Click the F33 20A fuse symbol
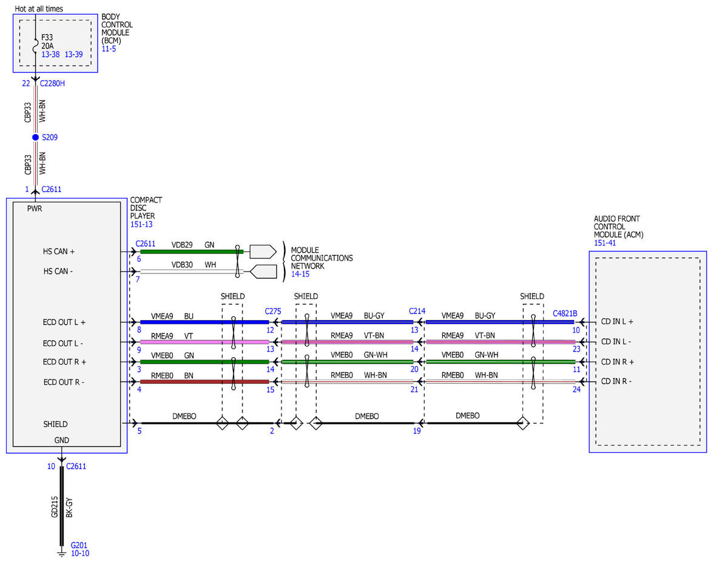 (x=35, y=45)
